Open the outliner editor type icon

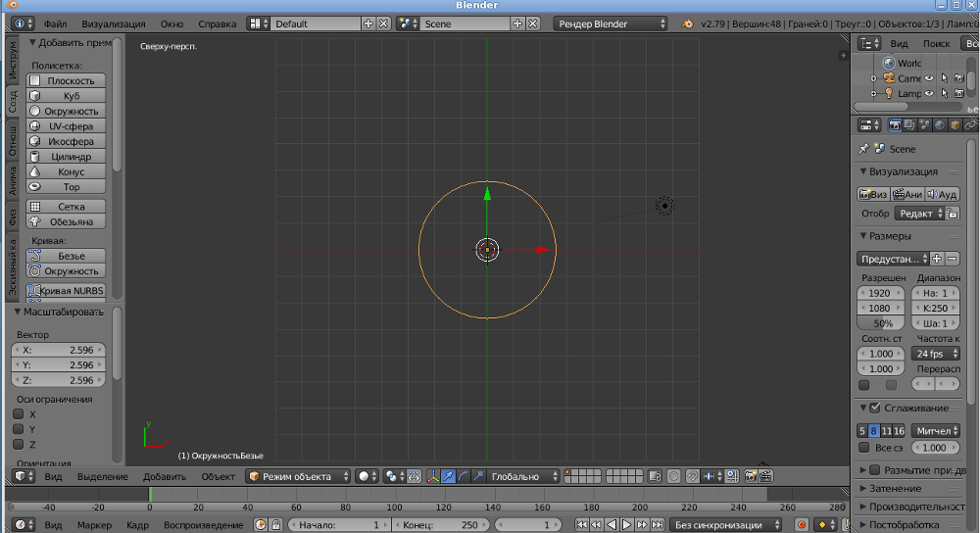coord(869,43)
